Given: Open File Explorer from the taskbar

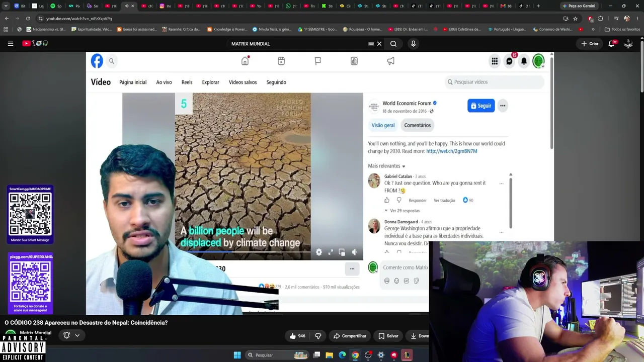Looking at the screenshot, I should (330, 355).
